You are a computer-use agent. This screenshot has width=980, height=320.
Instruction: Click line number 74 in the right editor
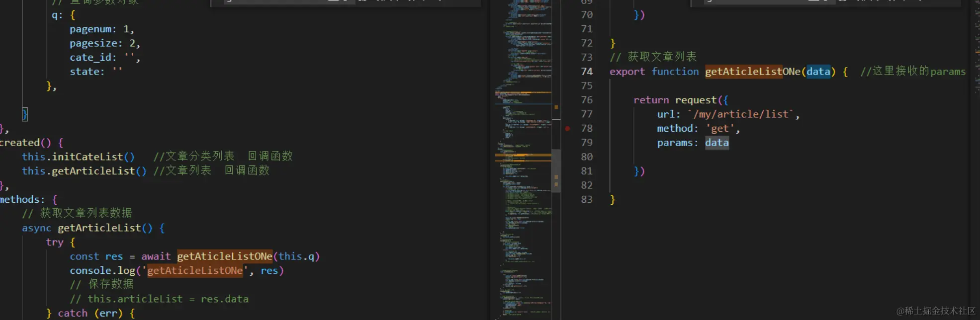pyautogui.click(x=587, y=72)
